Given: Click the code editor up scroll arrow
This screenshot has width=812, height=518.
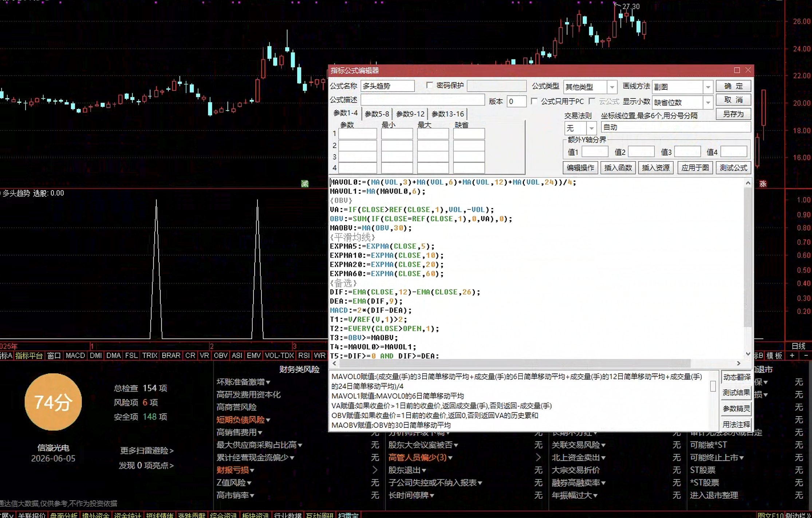Looking at the screenshot, I should pos(748,183).
